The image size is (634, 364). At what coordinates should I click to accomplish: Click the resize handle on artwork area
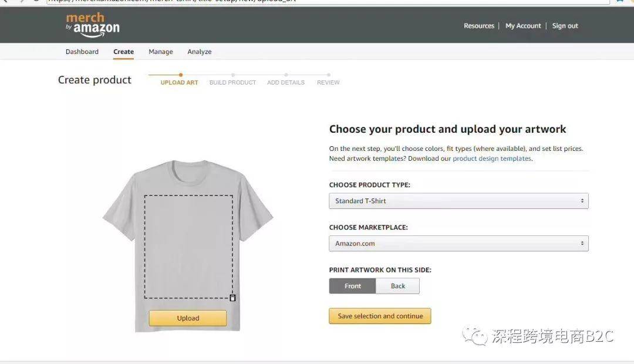(232, 298)
